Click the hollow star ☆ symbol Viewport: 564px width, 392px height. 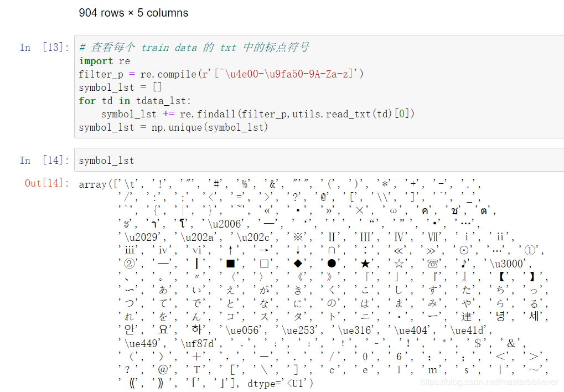(x=399, y=264)
